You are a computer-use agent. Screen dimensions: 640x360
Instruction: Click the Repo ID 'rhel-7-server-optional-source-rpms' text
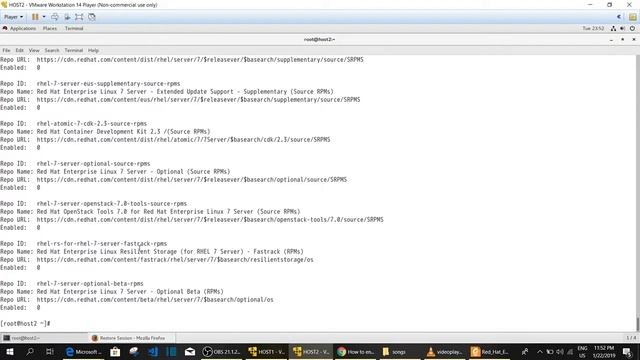pos(93,163)
